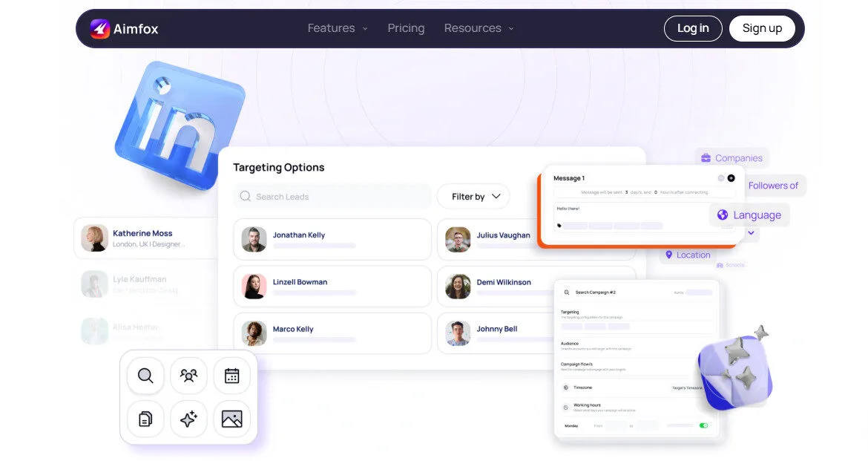Select the AI sparkle icon
Screen dimensions: 868x461
[188, 419]
